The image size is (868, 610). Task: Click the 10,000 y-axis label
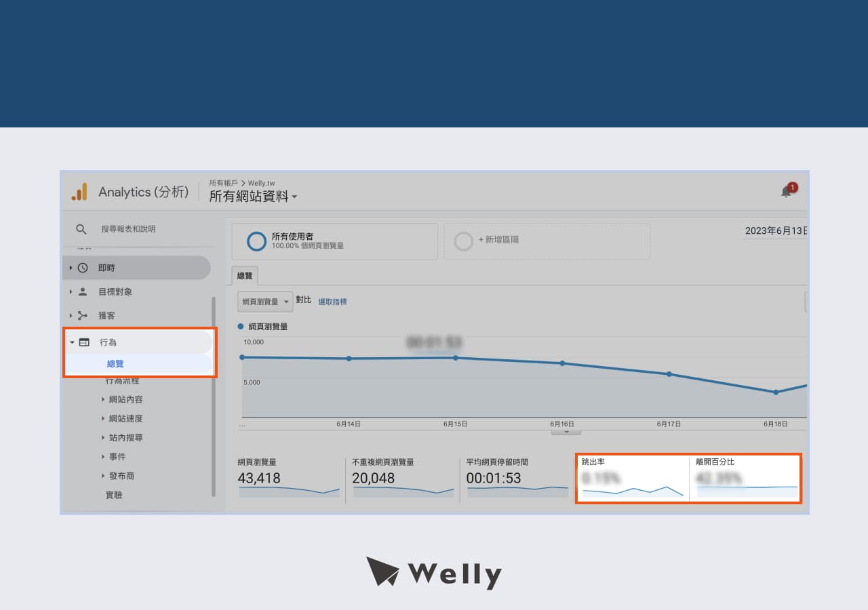click(x=254, y=342)
